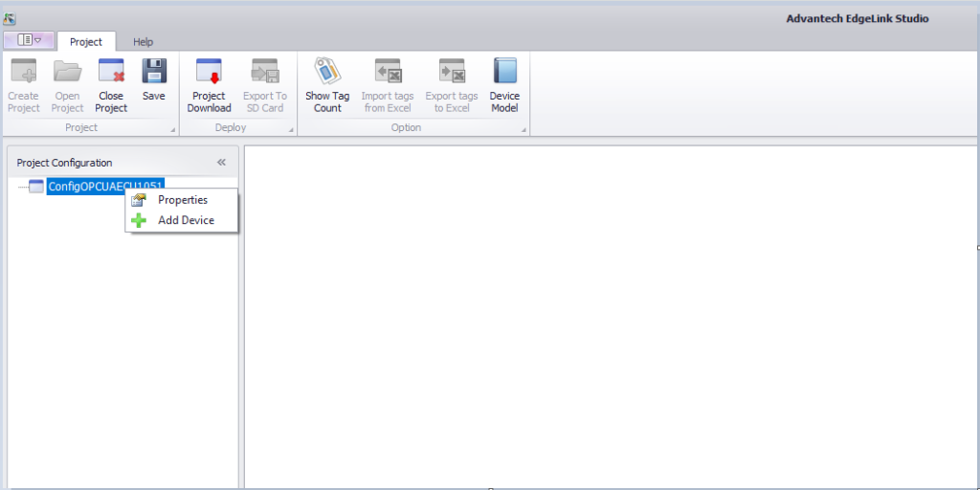Click Export To SD Card icon
Viewport: 980px width, 490px height.
coord(265,71)
